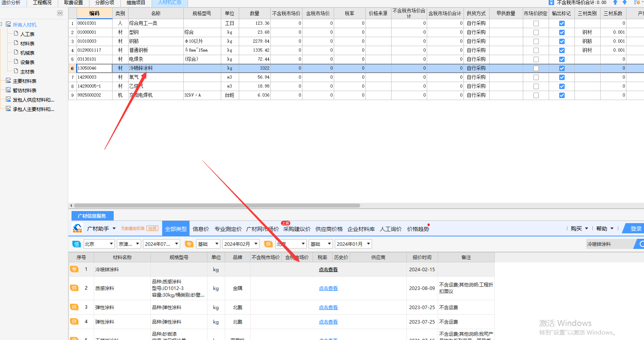644x340 pixels.
Task: Click the 专 badge on row 1 冷喷锌涂料
Action: tap(74, 269)
